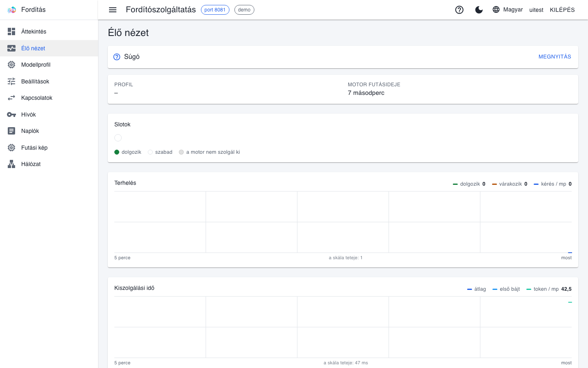The height and width of the screenshot is (368, 588).
Task: Click MEGNYITÁS to expand help
Action: (x=555, y=57)
